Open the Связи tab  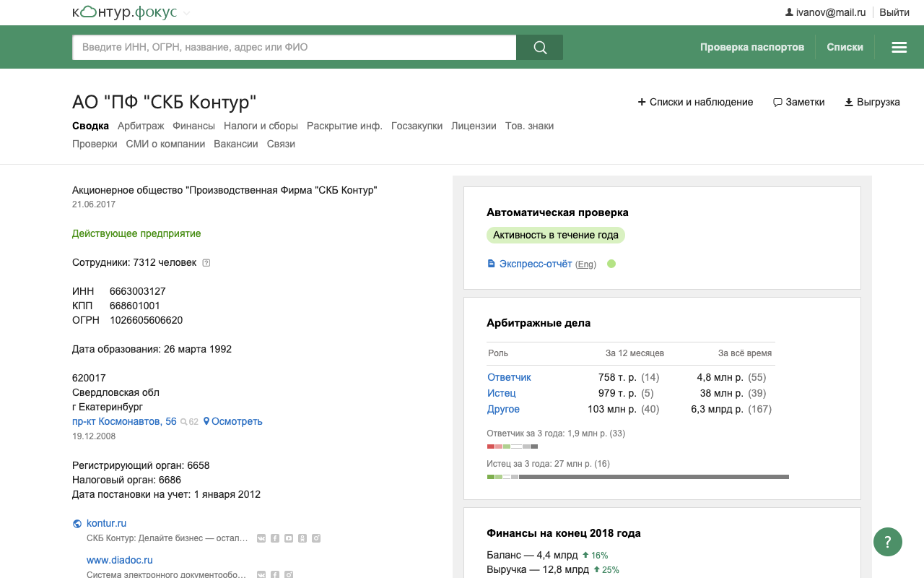tap(281, 144)
